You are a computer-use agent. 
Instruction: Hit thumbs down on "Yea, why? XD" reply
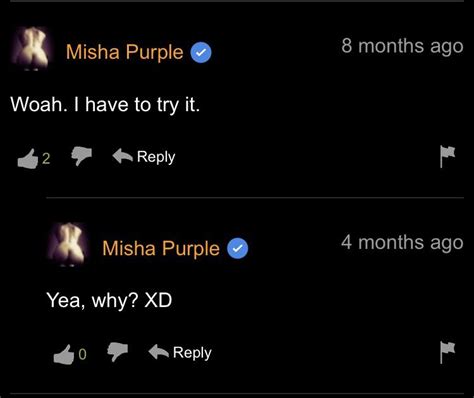click(x=117, y=352)
